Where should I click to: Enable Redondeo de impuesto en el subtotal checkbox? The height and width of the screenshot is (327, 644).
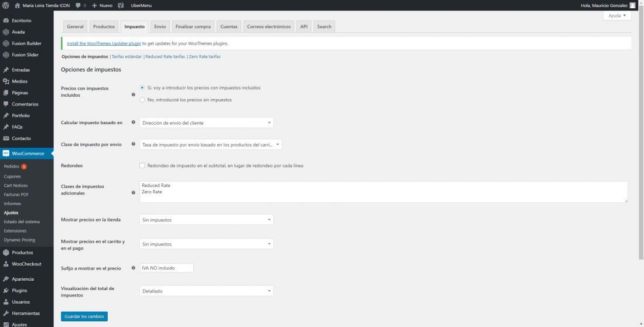click(142, 165)
